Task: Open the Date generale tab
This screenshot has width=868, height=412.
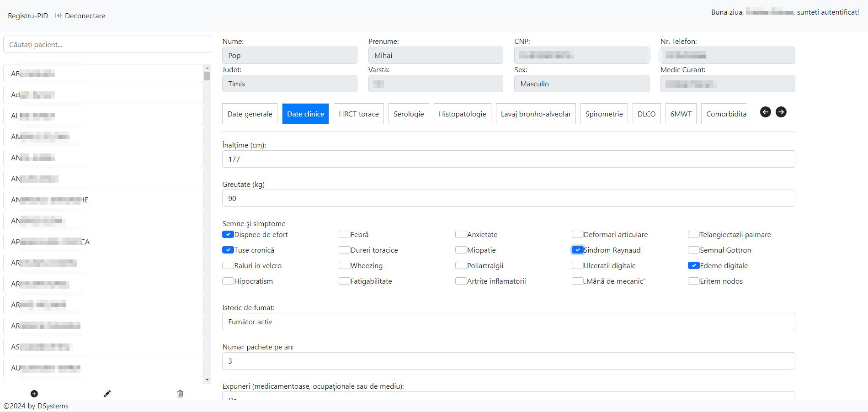Action: (x=250, y=114)
